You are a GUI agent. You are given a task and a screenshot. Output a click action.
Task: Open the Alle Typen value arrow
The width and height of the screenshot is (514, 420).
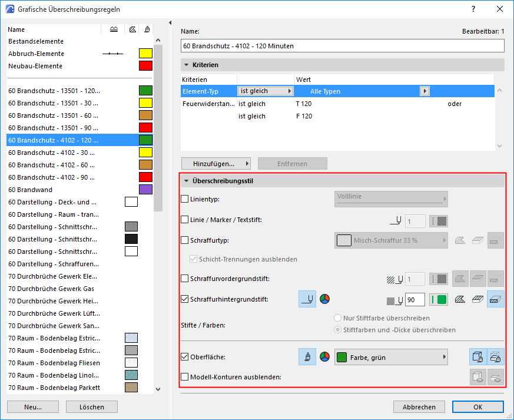[x=425, y=91]
